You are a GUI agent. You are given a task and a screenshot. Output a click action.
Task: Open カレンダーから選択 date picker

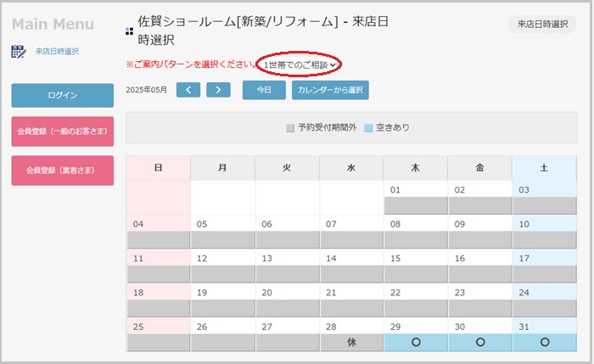(330, 90)
